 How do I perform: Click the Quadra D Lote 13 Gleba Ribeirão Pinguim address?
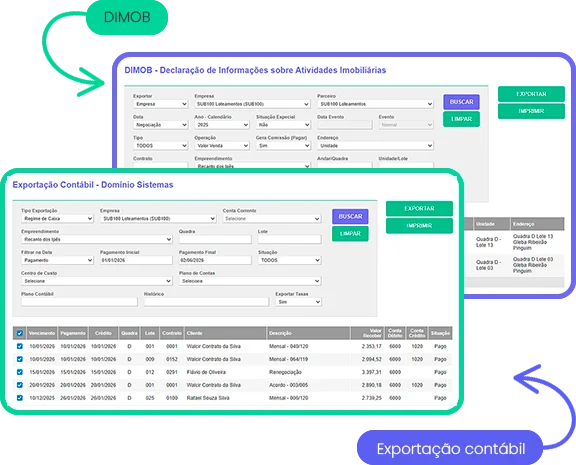(x=533, y=242)
